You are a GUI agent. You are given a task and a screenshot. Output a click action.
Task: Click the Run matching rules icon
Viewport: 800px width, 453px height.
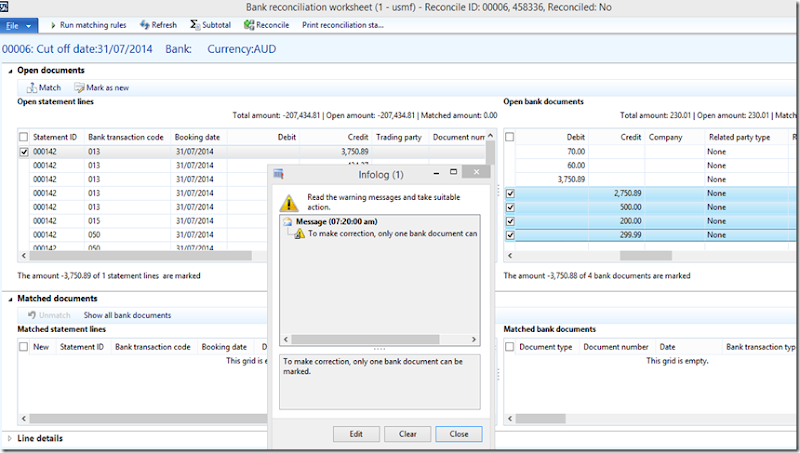(x=53, y=25)
